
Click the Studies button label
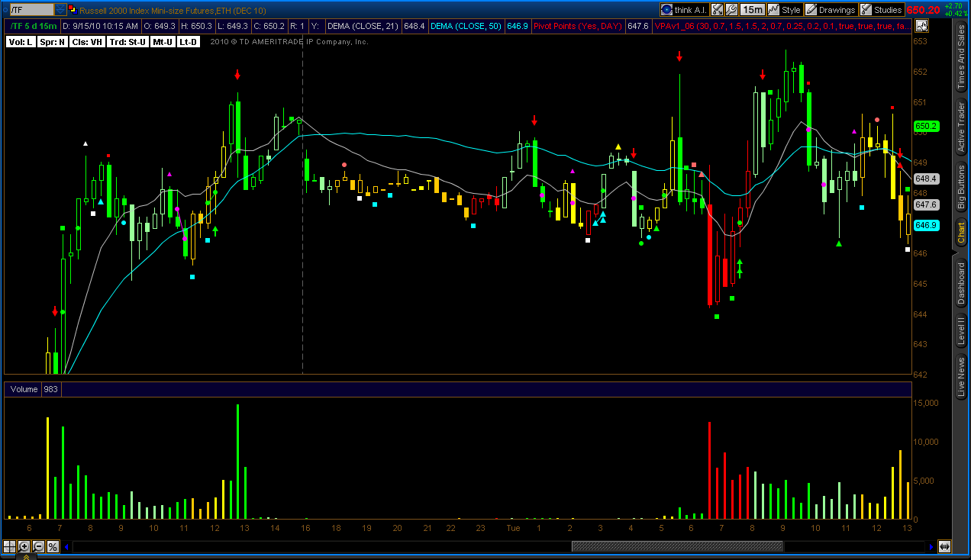(888, 10)
